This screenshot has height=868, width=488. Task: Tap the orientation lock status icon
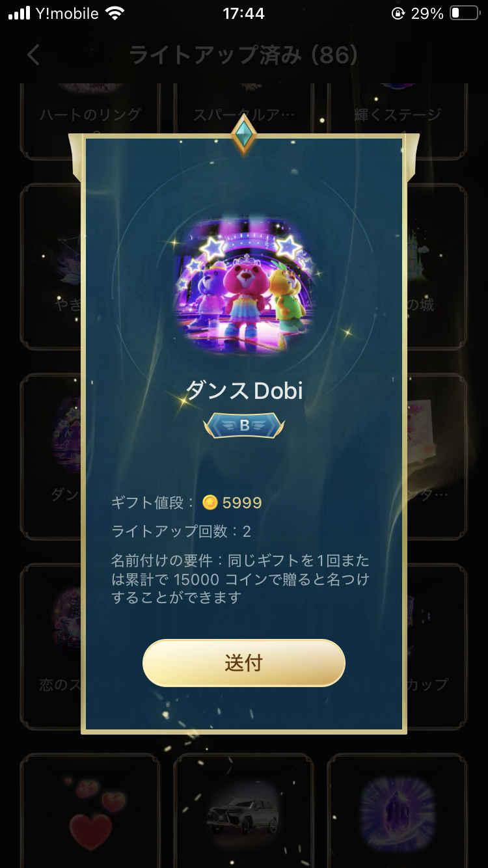click(398, 14)
